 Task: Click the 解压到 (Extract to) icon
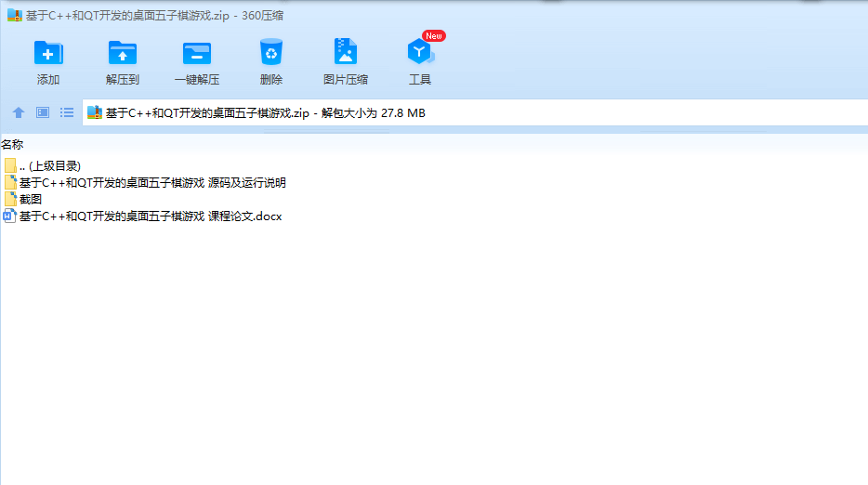pos(123,62)
